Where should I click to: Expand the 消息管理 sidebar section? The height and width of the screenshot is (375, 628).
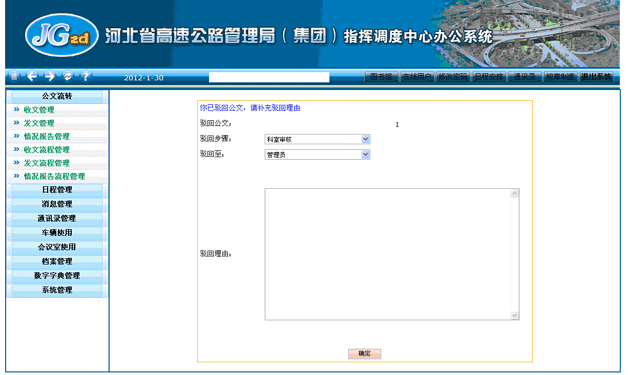point(57,204)
